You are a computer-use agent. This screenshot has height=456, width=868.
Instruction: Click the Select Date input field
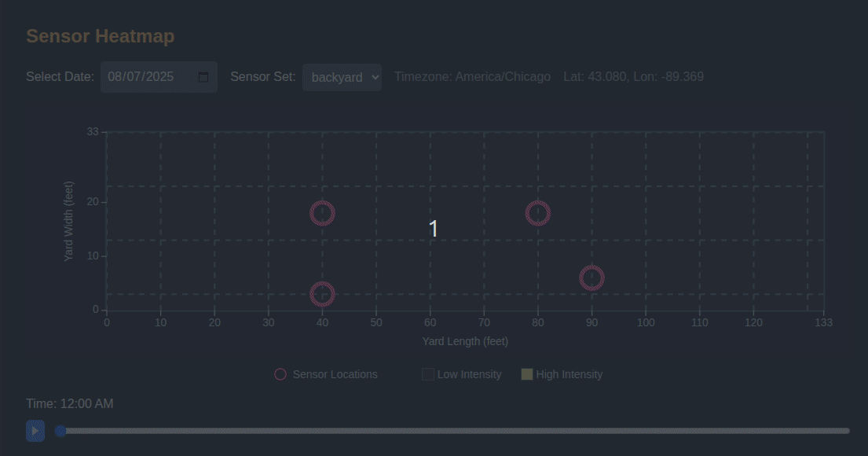(x=149, y=77)
